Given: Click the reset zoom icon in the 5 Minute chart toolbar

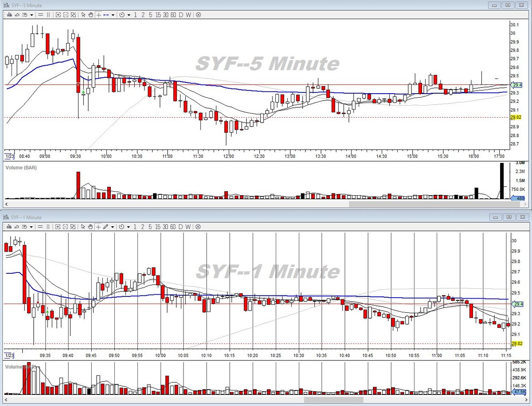Looking at the screenshot, I should (x=73, y=15).
